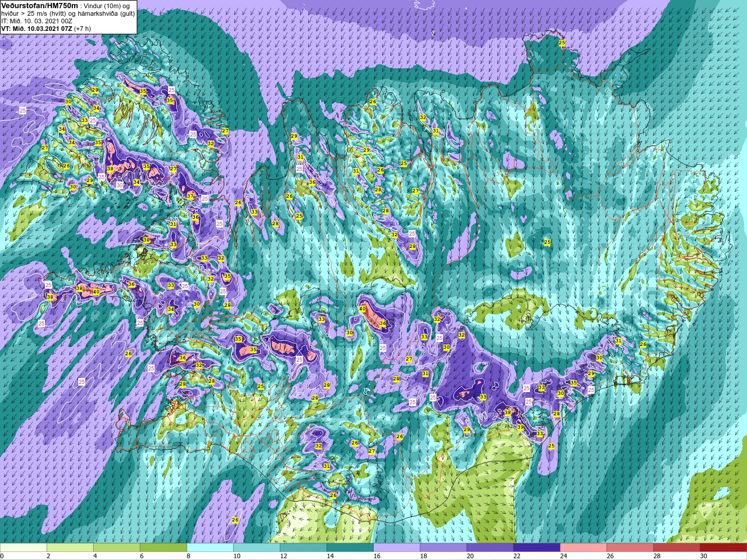Viewport: 747px width, 560px height.
Task: Click the '12' tick on the color scale
Action: (284, 556)
